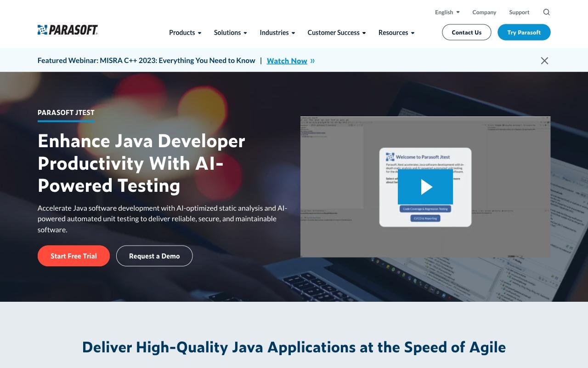The height and width of the screenshot is (368, 588).
Task: Dismiss the featured webinar banner
Action: pos(544,61)
